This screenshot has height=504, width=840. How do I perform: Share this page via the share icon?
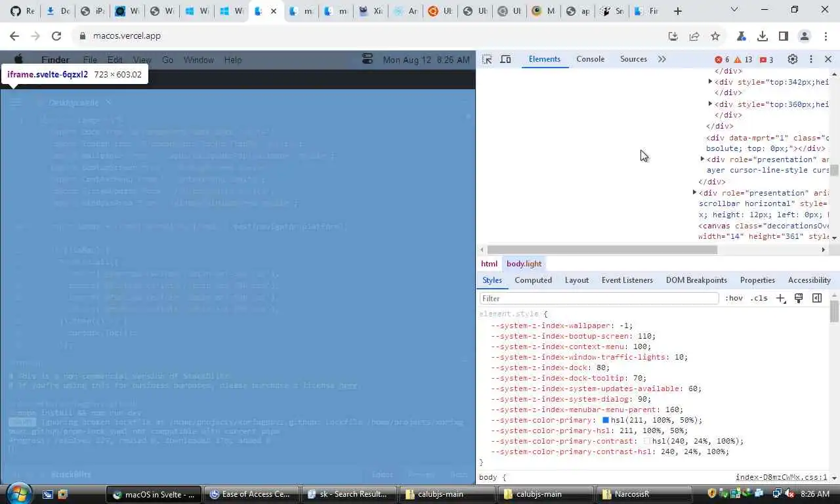pos(694,36)
